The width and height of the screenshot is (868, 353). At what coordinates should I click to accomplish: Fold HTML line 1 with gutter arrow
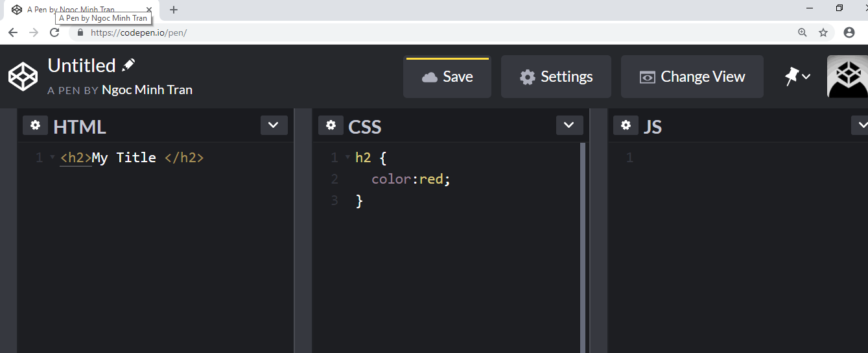[53, 157]
